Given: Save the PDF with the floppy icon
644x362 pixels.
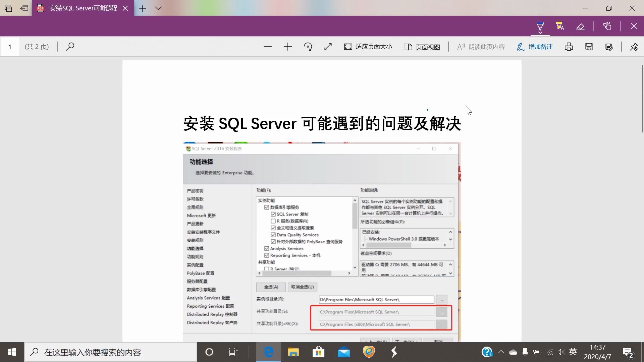Looking at the screenshot, I should pyautogui.click(x=589, y=47).
